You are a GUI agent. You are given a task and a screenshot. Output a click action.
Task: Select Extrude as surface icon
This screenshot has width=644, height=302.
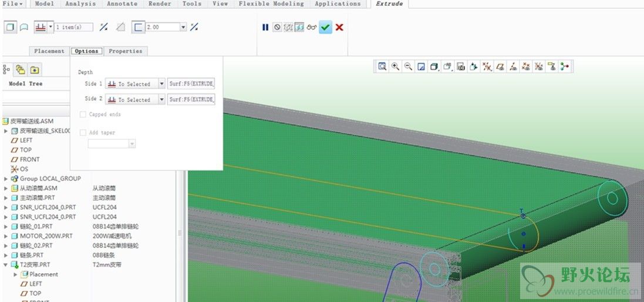click(x=24, y=27)
